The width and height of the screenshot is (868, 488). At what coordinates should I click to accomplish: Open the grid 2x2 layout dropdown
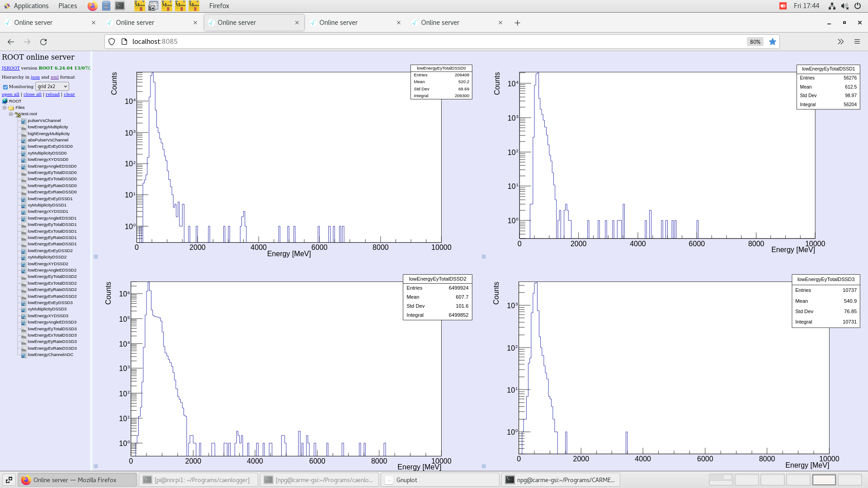pos(52,86)
